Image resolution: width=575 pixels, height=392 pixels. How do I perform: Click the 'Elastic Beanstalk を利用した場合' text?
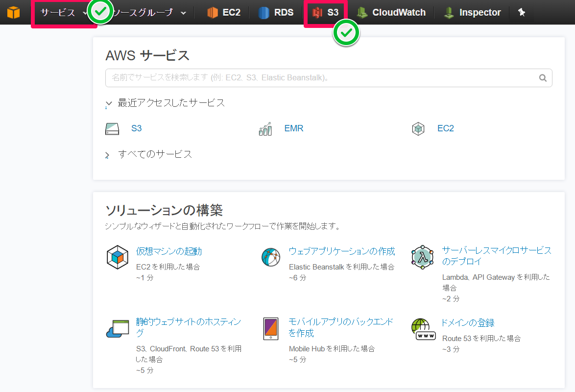[342, 267]
